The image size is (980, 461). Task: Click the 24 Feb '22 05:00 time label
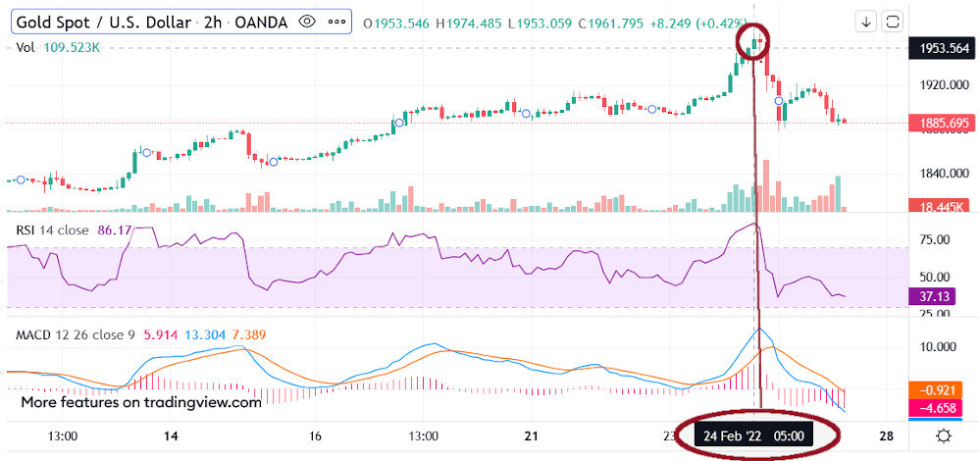753,435
